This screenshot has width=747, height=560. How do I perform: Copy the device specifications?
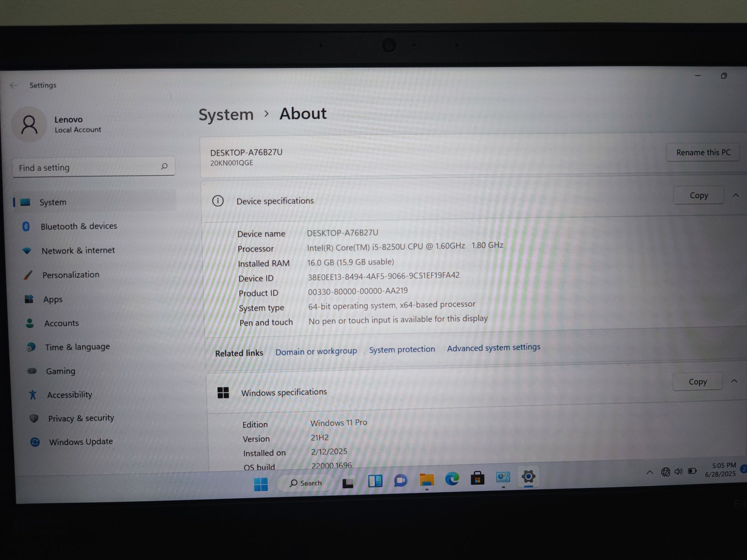tap(698, 195)
